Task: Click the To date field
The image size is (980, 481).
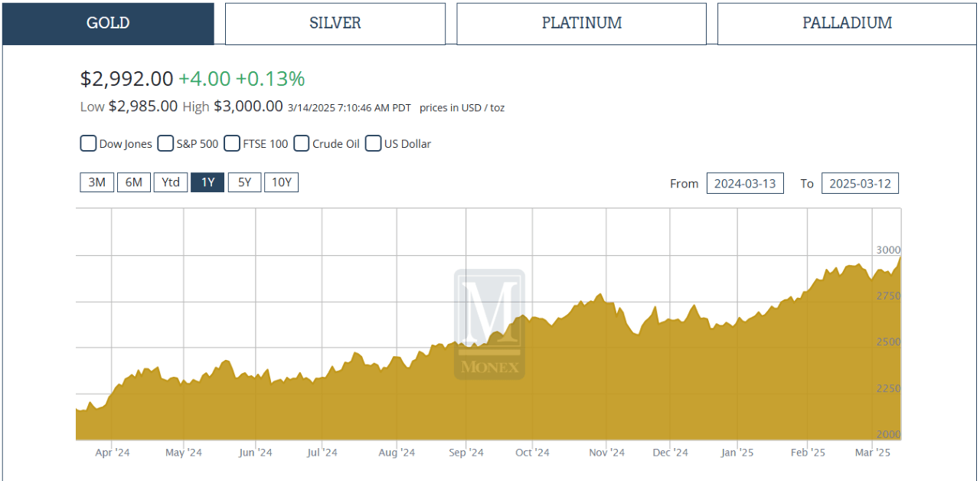Action: click(860, 184)
